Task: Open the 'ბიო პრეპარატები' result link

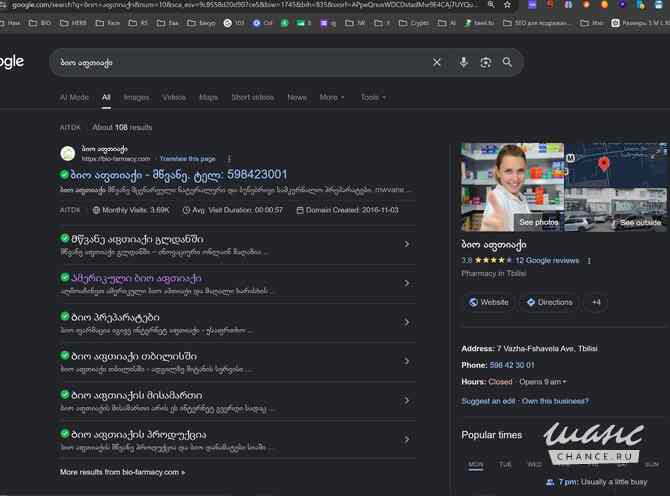Action: [115, 317]
